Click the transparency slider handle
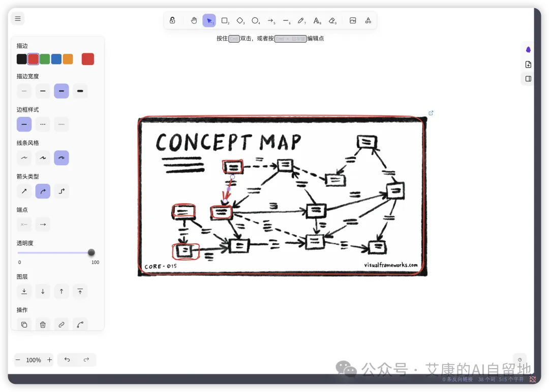The height and width of the screenshot is (392, 549). tap(91, 252)
